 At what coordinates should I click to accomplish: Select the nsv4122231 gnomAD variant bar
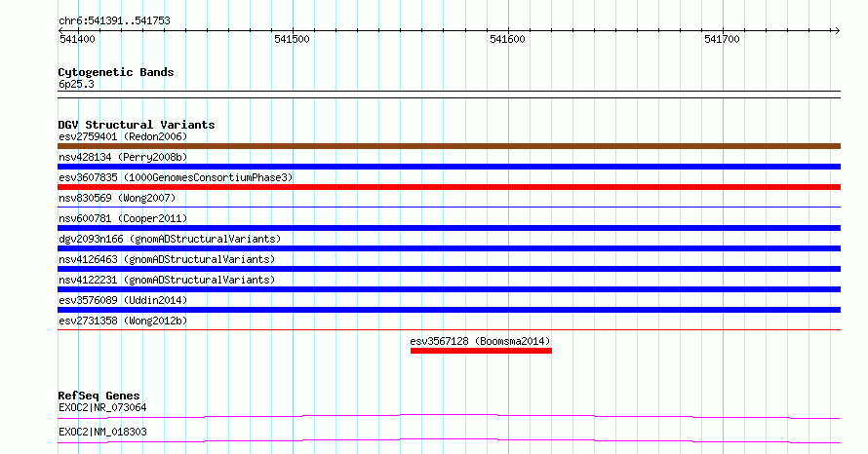pyautogui.click(x=449, y=289)
